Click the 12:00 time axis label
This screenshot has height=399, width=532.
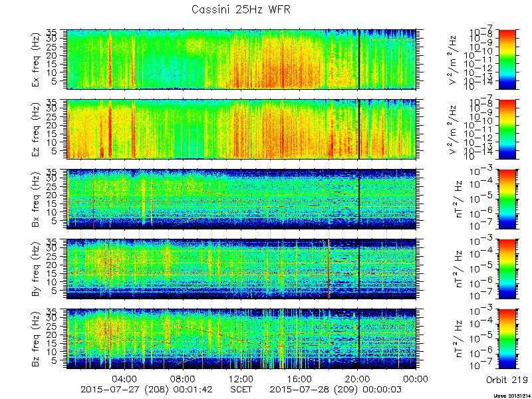tap(241, 379)
